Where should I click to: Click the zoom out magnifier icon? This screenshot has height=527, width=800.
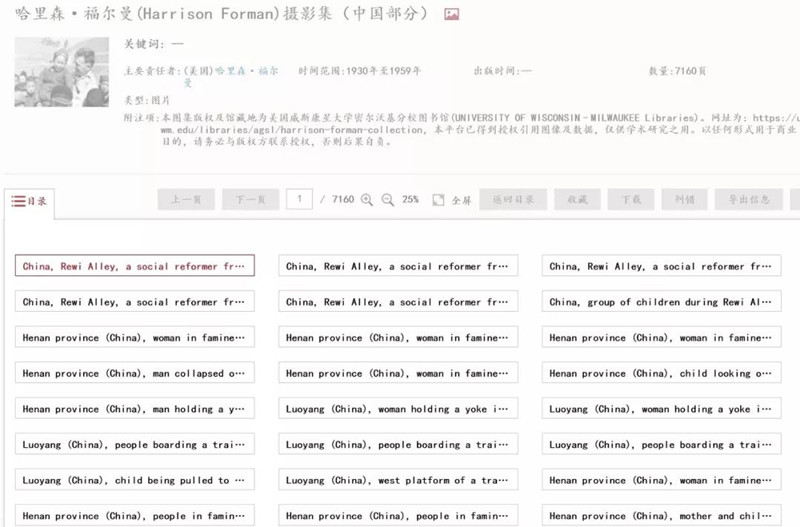point(388,200)
